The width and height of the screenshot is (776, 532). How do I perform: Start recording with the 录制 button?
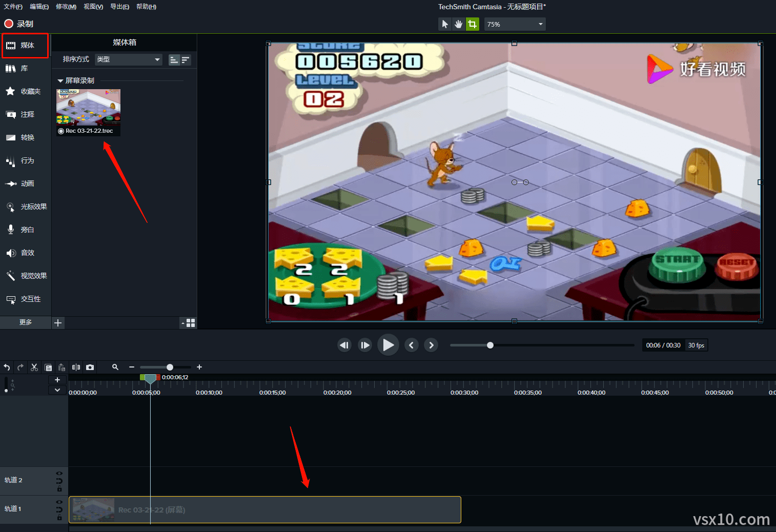[x=18, y=24]
